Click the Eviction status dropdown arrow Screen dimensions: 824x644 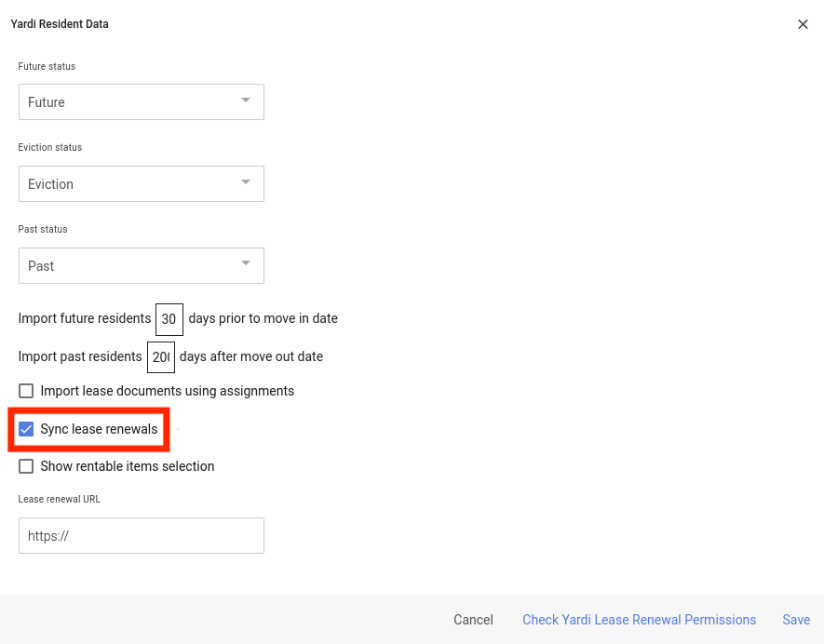pyautogui.click(x=246, y=182)
